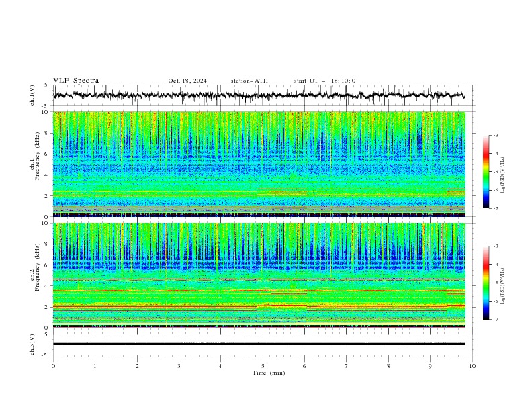The image size is (532, 411).
Task: Click the ch.2 colorbar log(PSD)(V²/Hz) label
Action: pos(502,285)
